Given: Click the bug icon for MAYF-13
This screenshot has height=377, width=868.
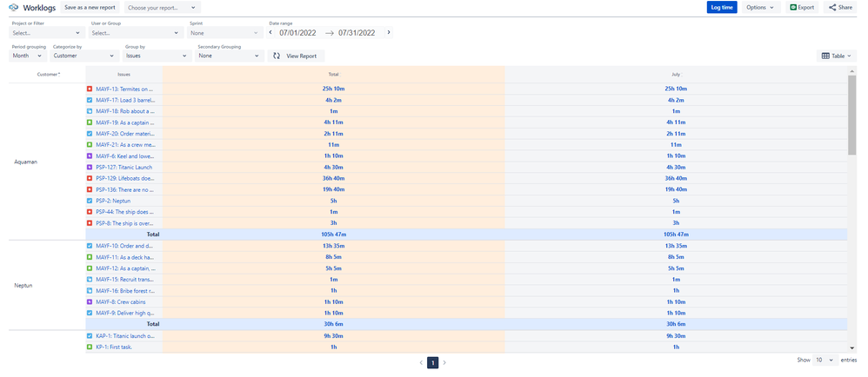Looking at the screenshot, I should [90, 89].
